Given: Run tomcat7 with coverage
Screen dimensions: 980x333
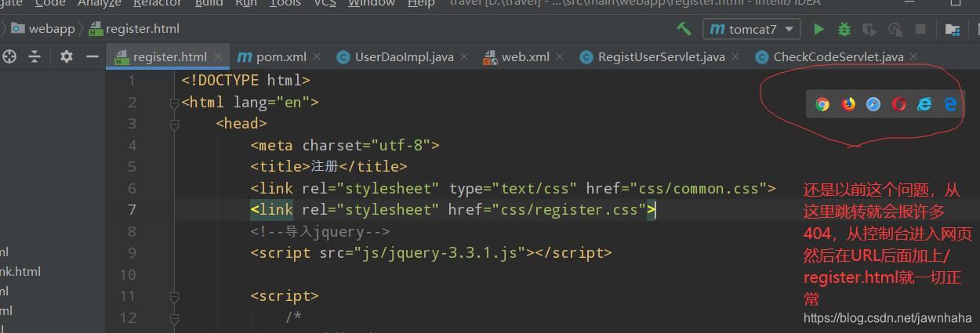Looking at the screenshot, I should (869, 29).
